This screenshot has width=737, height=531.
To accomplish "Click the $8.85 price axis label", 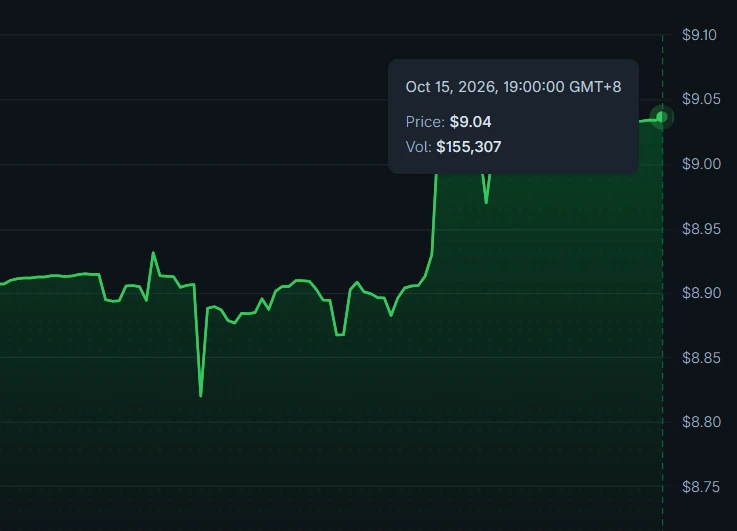I will pos(701,358).
